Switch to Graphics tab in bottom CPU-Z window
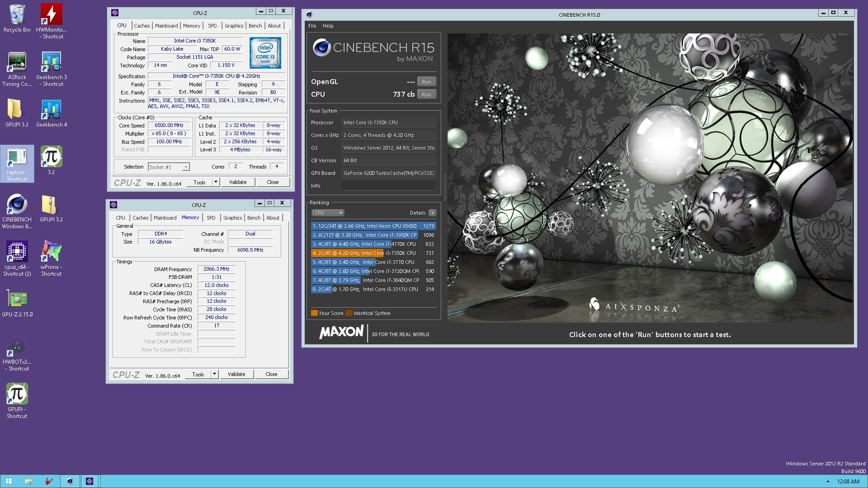The width and height of the screenshot is (868, 488). [233, 218]
